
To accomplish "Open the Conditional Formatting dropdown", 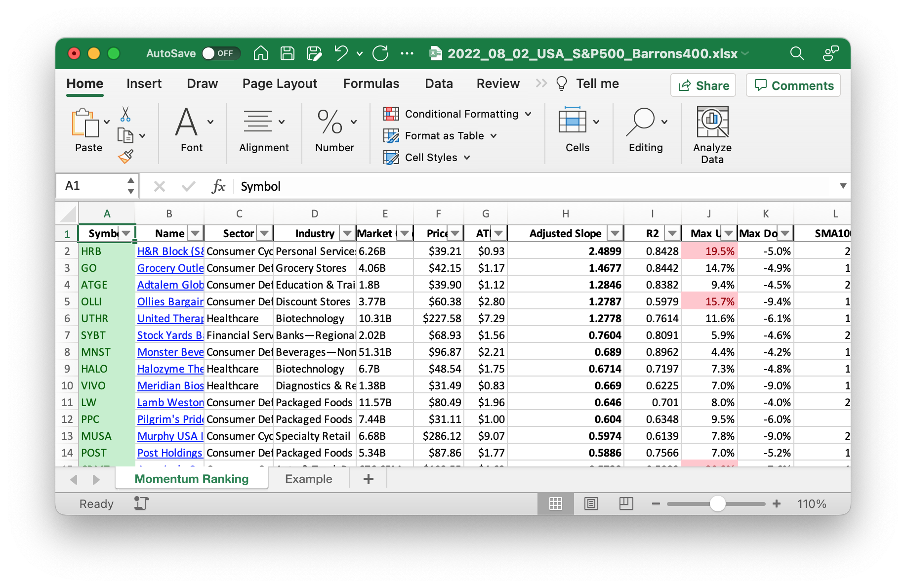I will (457, 114).
